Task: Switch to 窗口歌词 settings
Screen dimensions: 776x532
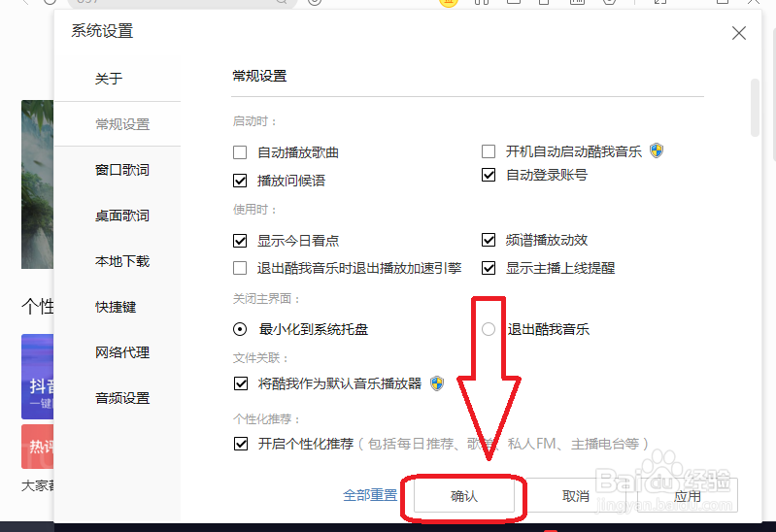Action: 122,170
